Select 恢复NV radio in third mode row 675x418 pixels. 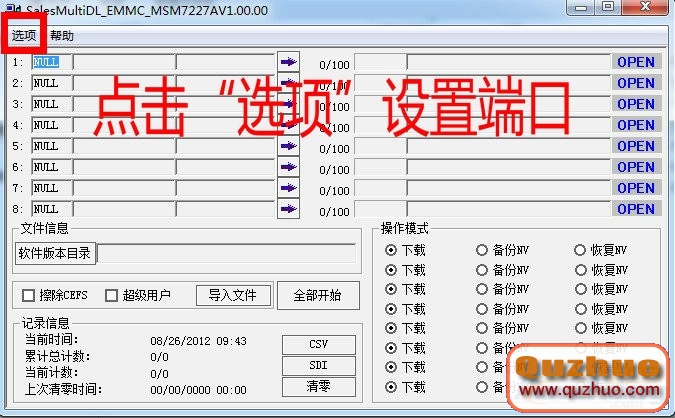click(580, 289)
